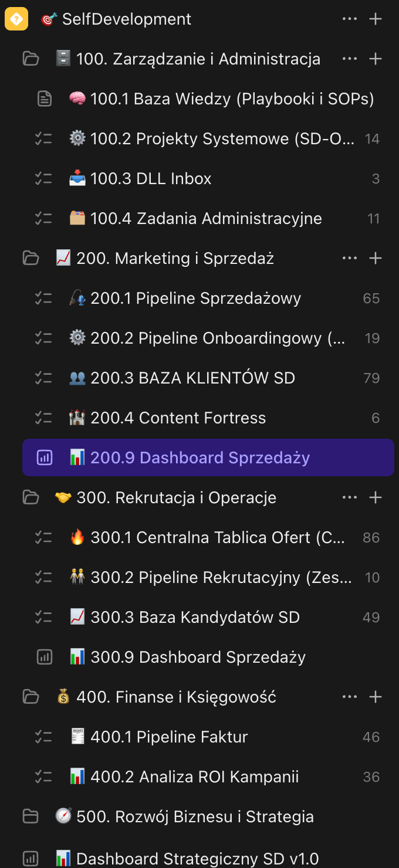Click the folder icon of 100. Zarządzanie i Administracja
This screenshot has width=399, height=868.
(31, 59)
